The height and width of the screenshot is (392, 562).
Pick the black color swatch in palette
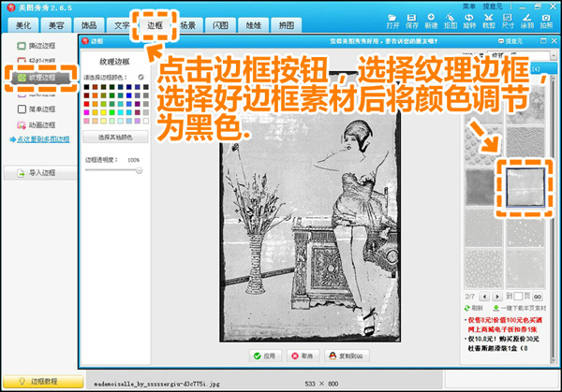[x=86, y=87]
